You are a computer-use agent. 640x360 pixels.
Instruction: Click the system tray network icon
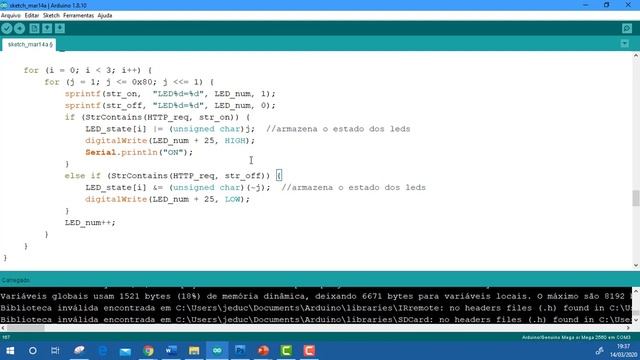click(x=599, y=351)
